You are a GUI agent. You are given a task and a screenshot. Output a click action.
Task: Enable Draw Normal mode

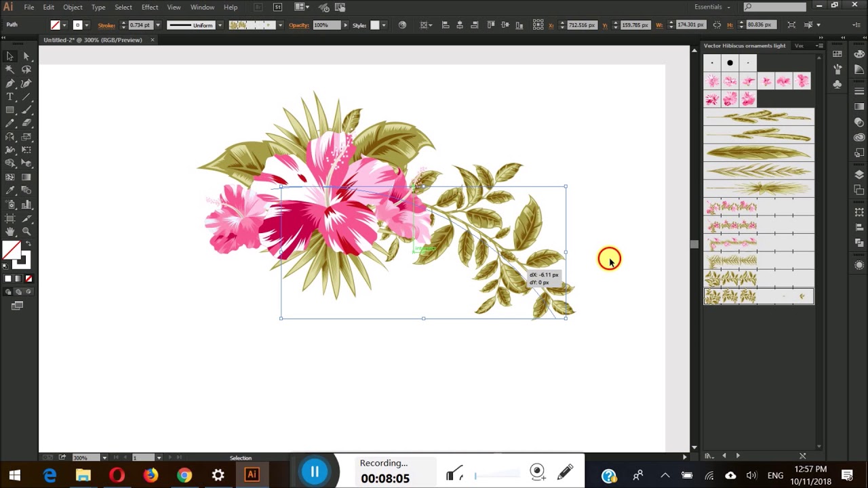8,292
